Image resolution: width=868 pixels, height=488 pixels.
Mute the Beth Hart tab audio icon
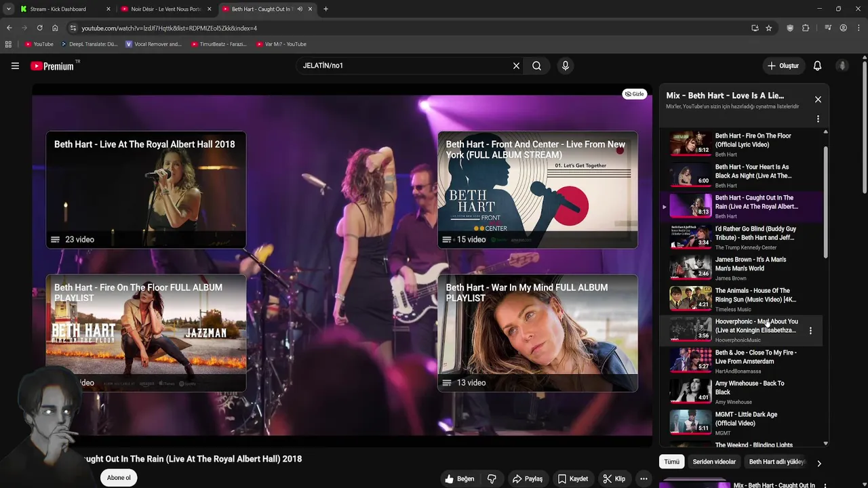point(300,9)
